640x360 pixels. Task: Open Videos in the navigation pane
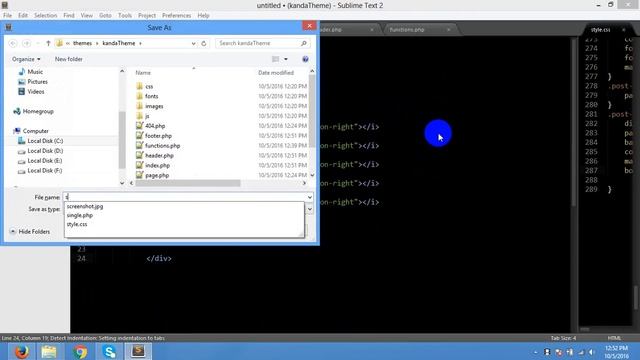tap(36, 92)
